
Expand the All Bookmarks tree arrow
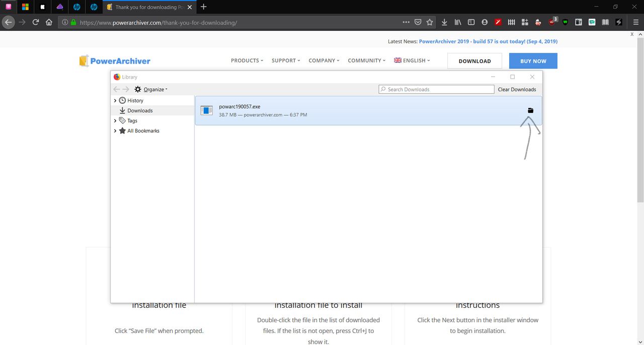115,131
